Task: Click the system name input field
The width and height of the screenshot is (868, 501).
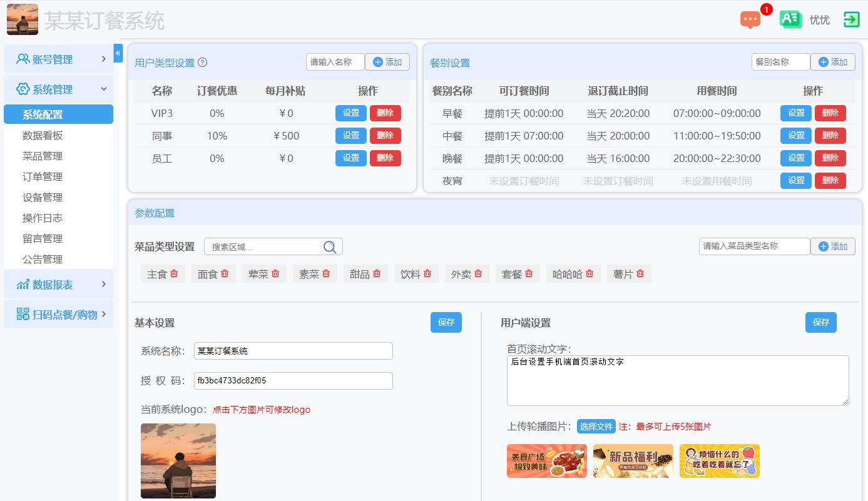Action: pos(293,351)
